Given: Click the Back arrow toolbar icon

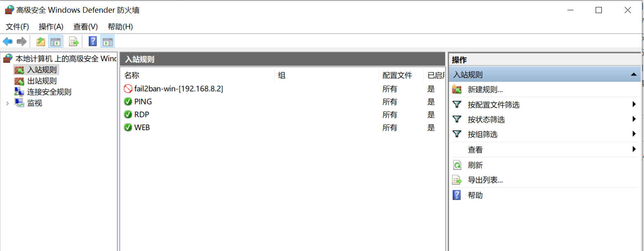Looking at the screenshot, I should tap(8, 41).
